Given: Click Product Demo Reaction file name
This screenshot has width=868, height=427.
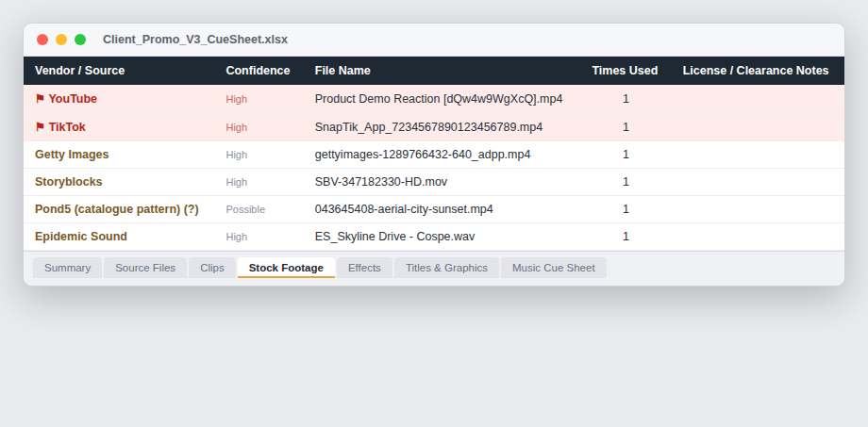Looking at the screenshot, I should point(439,99).
